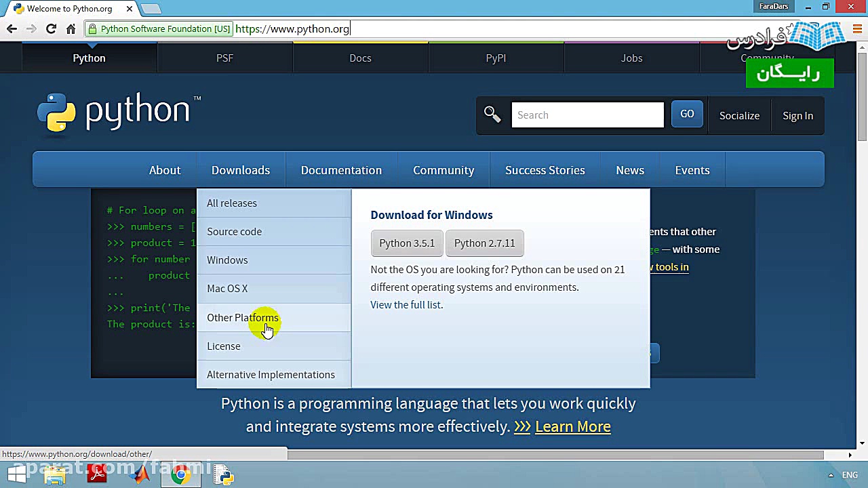
Task: Click the browser forward arrow
Action: [x=31, y=28]
